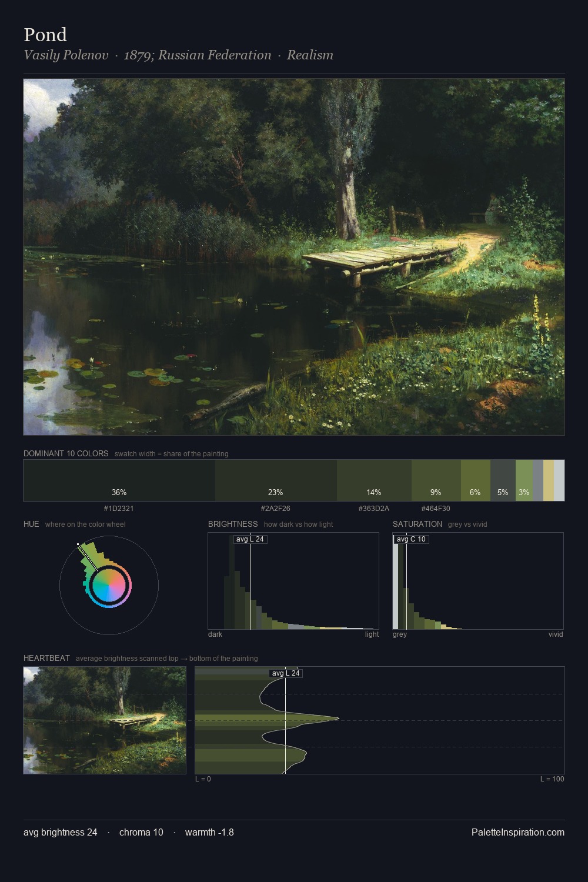
Task: Select the tan swatch in the color strip
Action: click(549, 480)
